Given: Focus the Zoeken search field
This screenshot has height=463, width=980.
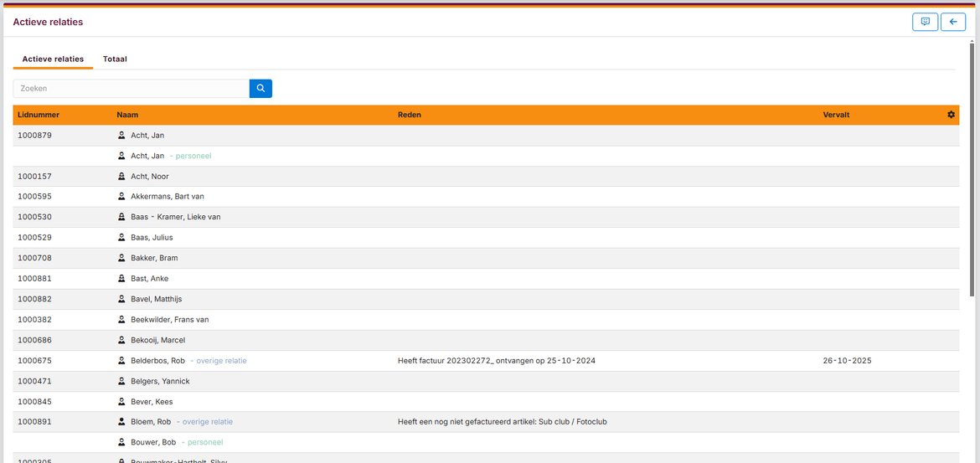Looking at the screenshot, I should (132, 88).
